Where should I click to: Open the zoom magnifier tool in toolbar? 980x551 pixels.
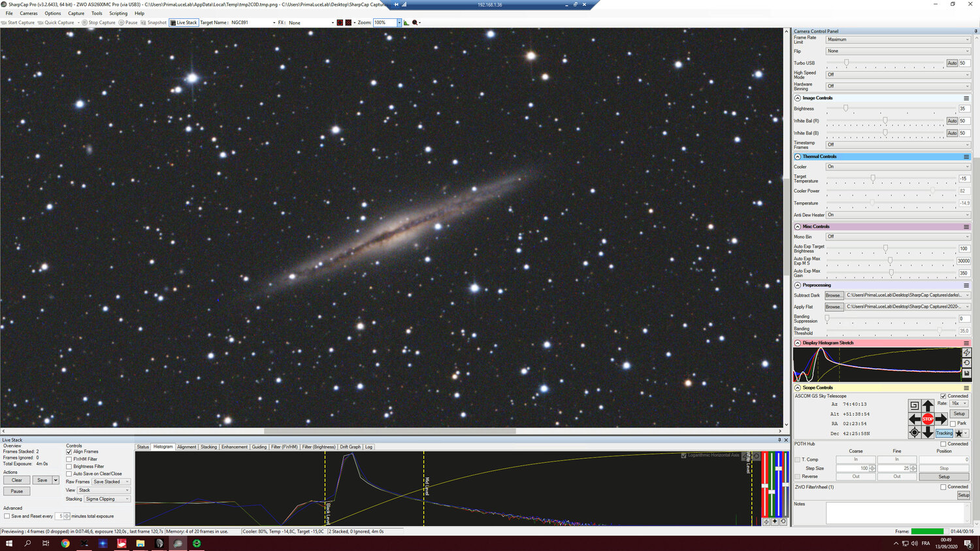pyautogui.click(x=416, y=22)
